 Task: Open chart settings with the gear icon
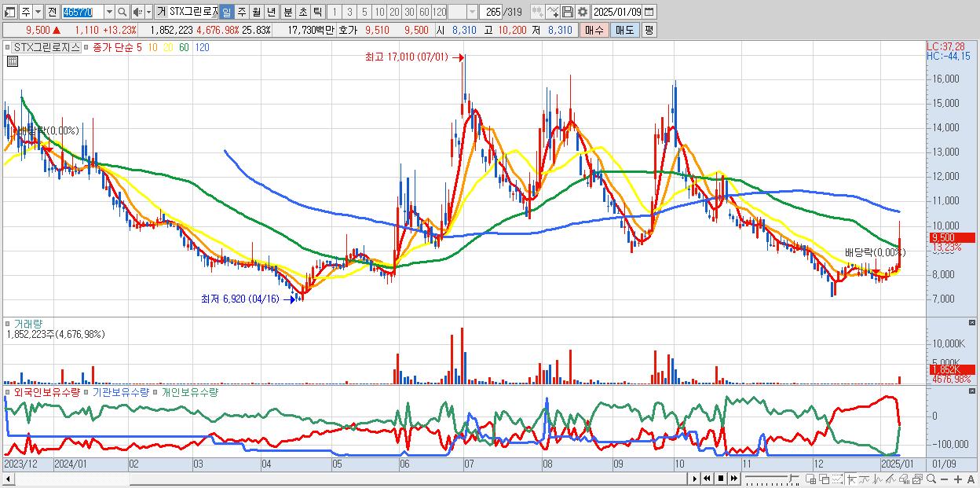tap(583, 12)
